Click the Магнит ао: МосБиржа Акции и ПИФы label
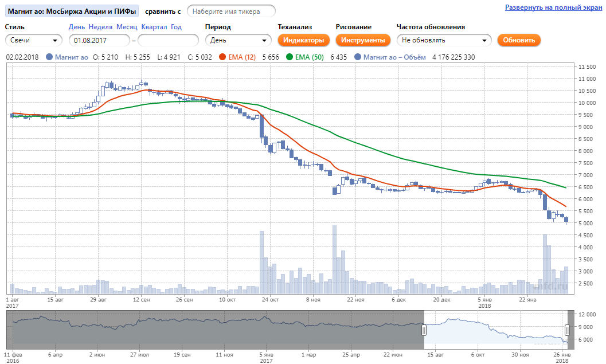The image size is (606, 364). tap(72, 11)
